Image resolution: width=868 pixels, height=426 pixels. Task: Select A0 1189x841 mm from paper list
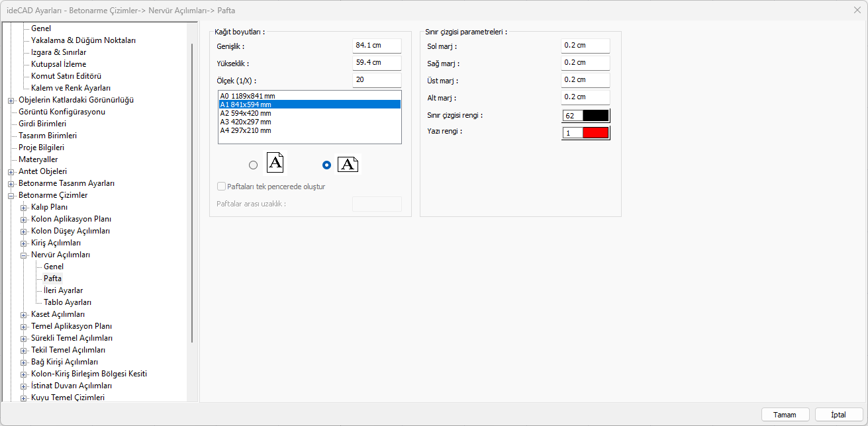tap(247, 96)
